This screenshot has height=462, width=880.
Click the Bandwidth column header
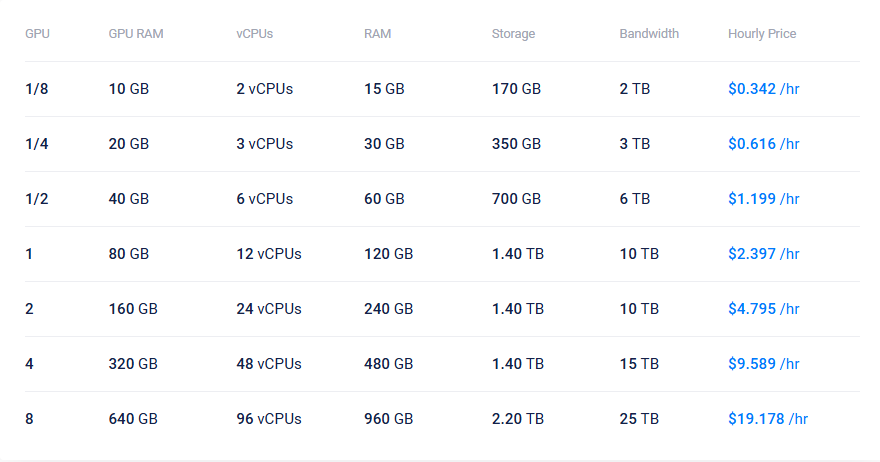(649, 34)
